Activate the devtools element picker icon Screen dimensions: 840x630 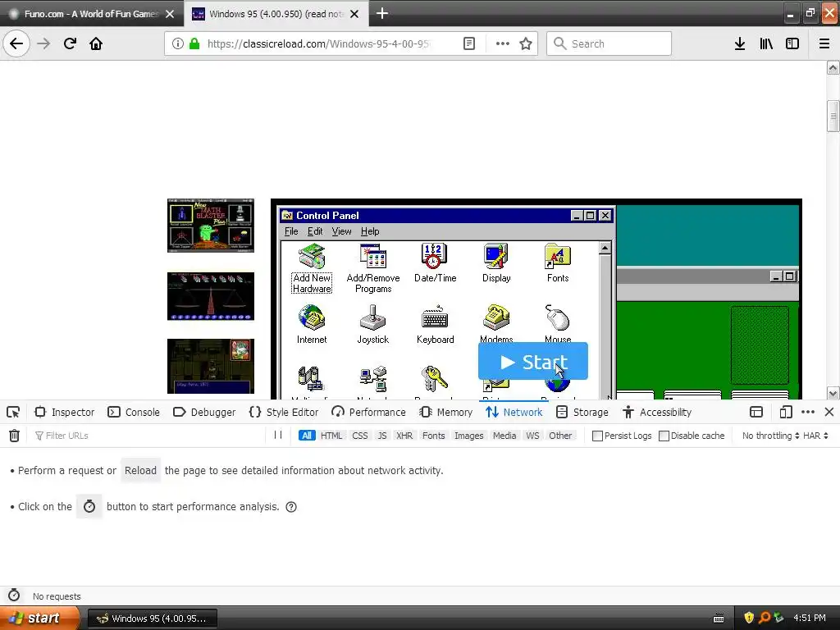click(x=13, y=412)
